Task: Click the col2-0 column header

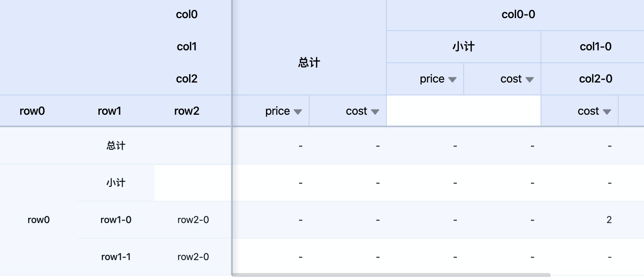Action: 596,79
